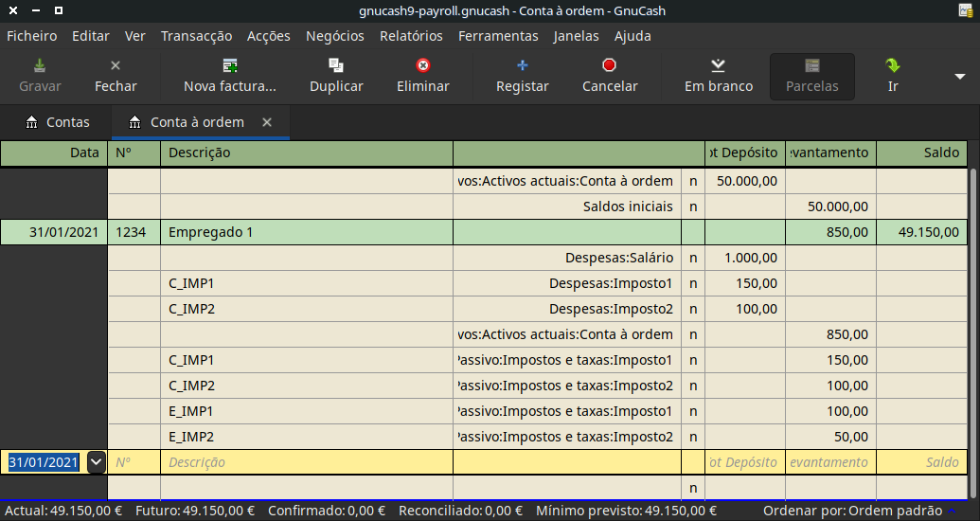
Task: Click the Descrição field in new row
Action: point(306,462)
